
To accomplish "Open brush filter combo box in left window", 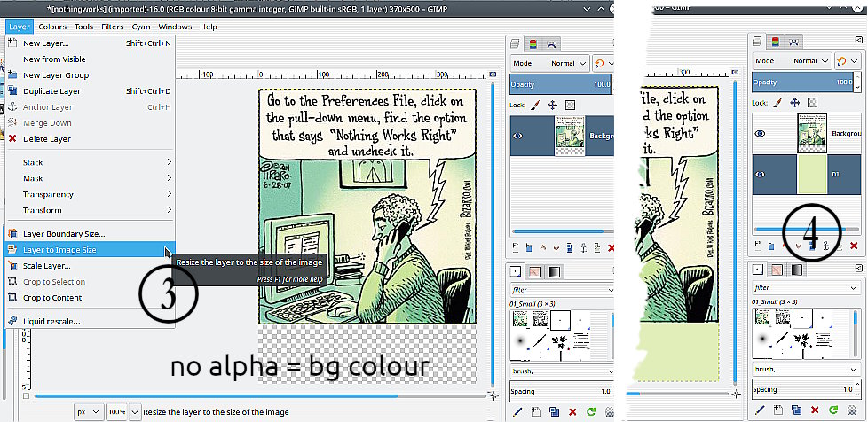I will (562, 289).
